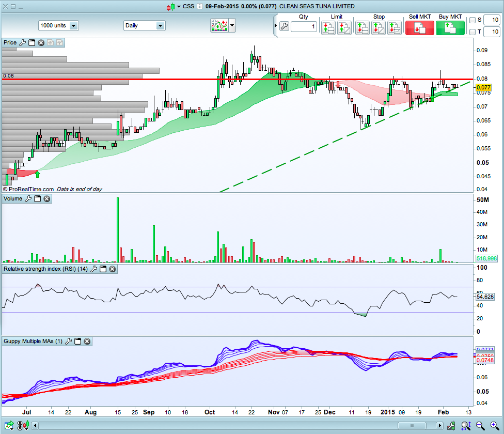This screenshot has width=504, height=434.
Task: Click the ProRealTime.com copyright text
Action: (x=28, y=189)
